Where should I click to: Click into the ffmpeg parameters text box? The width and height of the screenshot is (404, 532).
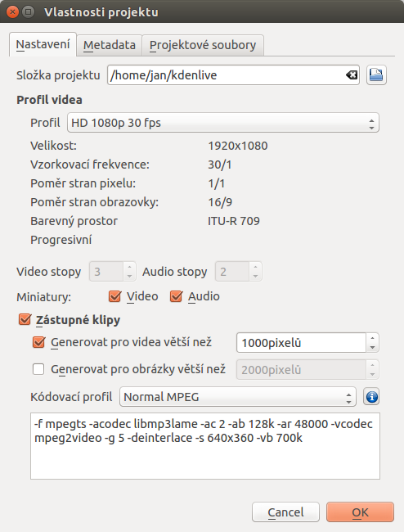pos(205,446)
